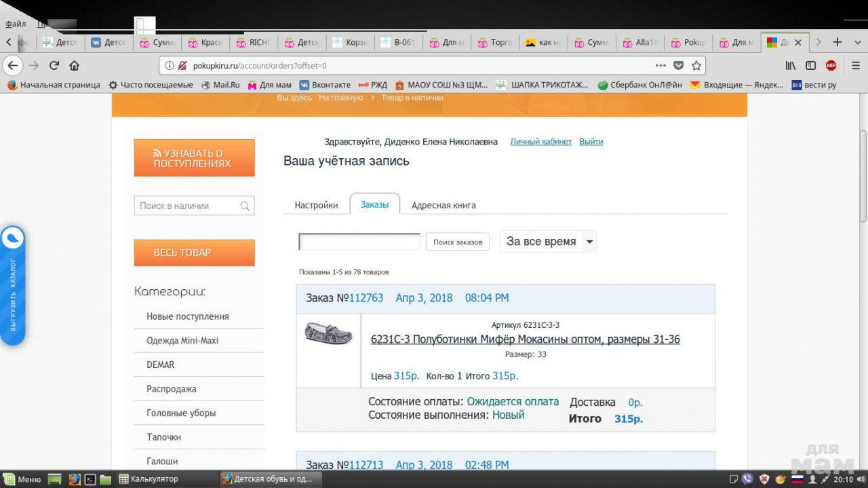
Task: Switch to the 'Адресная книга' tab
Action: [x=443, y=205]
